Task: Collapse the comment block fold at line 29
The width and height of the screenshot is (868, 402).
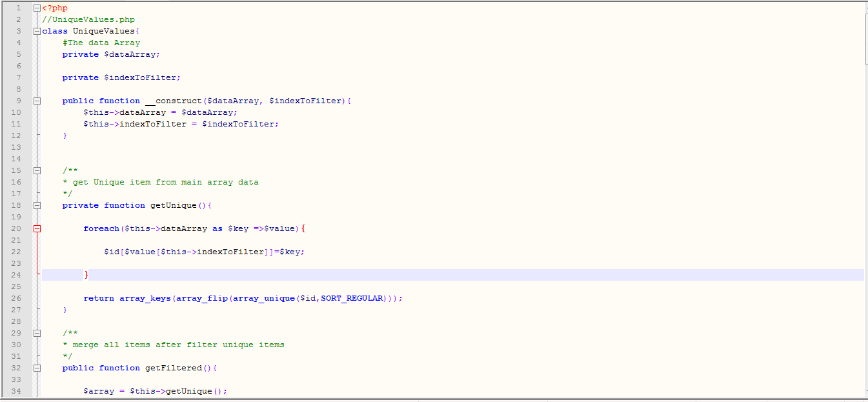Action: [37, 333]
